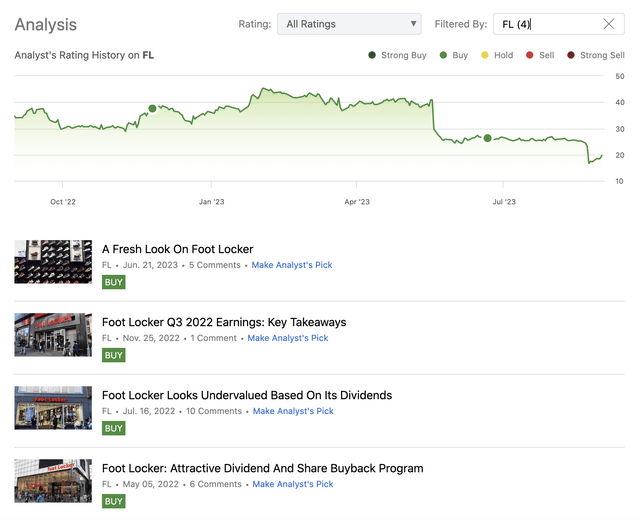Click thumbnail of sneaker wall article

53,262
